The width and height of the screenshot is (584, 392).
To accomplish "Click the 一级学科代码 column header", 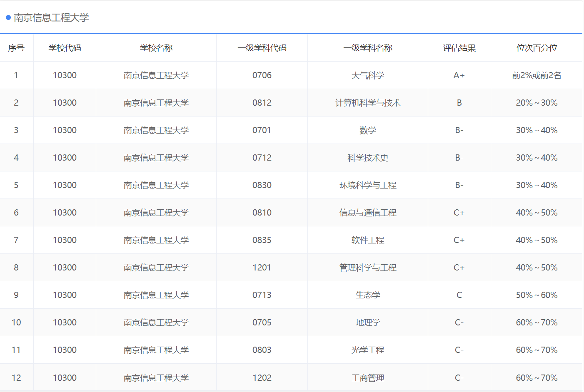I will pos(262,48).
